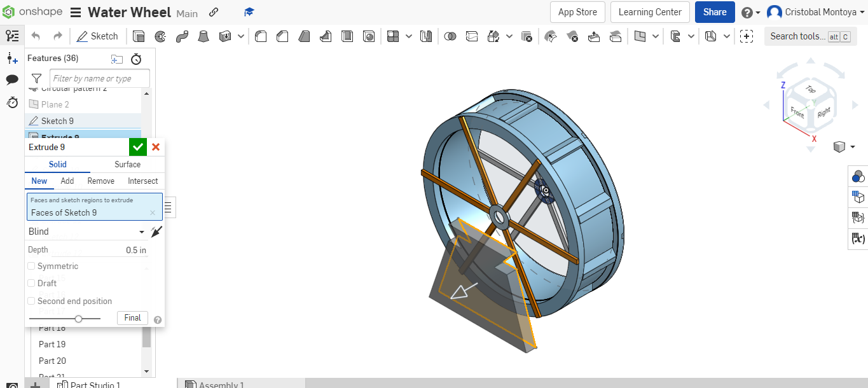
Task: Select the Fillet tool
Action: (x=261, y=36)
